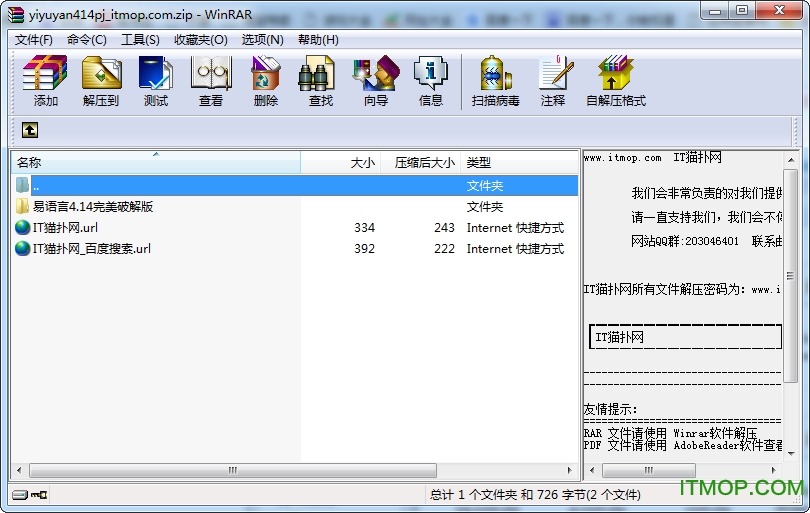Go up one level with arrow button
This screenshot has width=810, height=513.
coord(30,130)
